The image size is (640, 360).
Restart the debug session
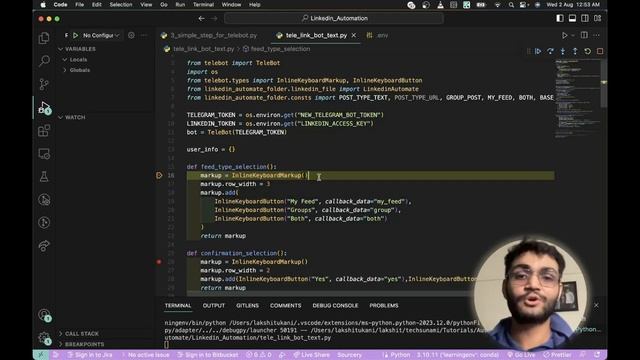click(x=587, y=51)
